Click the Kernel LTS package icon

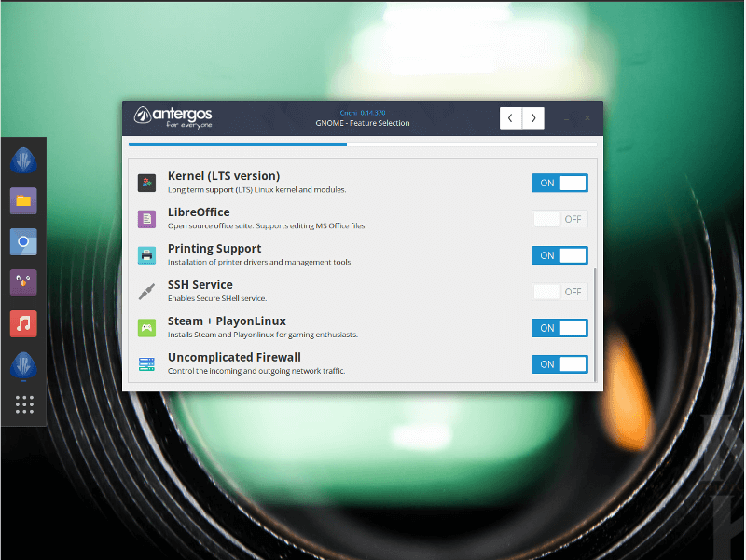(146, 182)
